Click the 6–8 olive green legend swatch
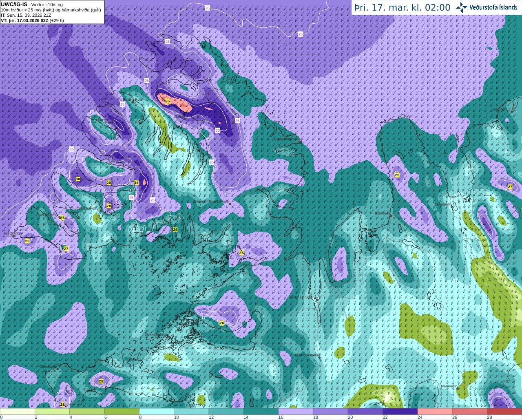The image size is (522, 420). (x=122, y=411)
